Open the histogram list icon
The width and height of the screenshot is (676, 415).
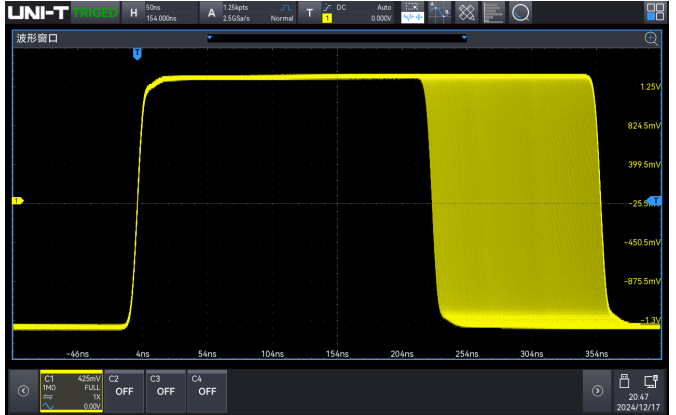(x=493, y=12)
